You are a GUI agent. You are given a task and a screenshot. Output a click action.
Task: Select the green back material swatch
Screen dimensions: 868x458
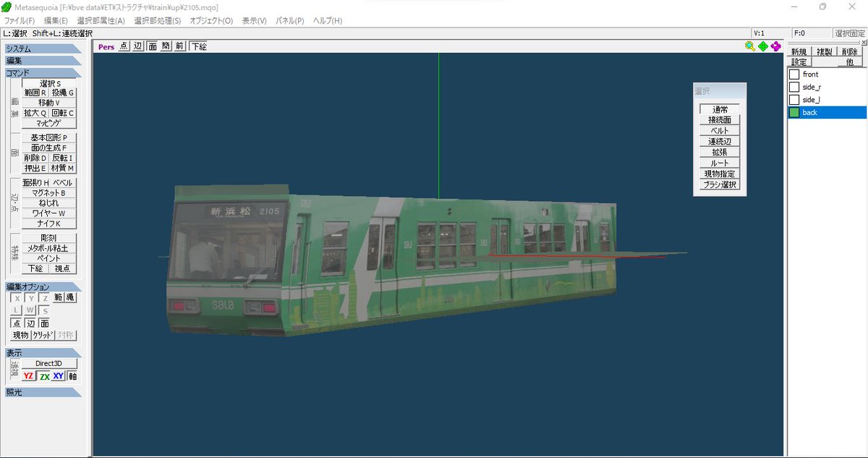pyautogui.click(x=794, y=112)
